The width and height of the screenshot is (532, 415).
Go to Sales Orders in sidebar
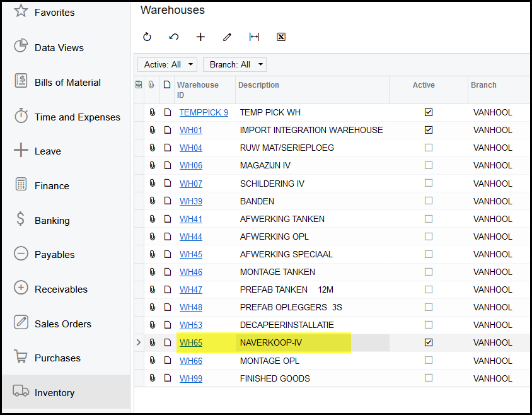(x=62, y=324)
